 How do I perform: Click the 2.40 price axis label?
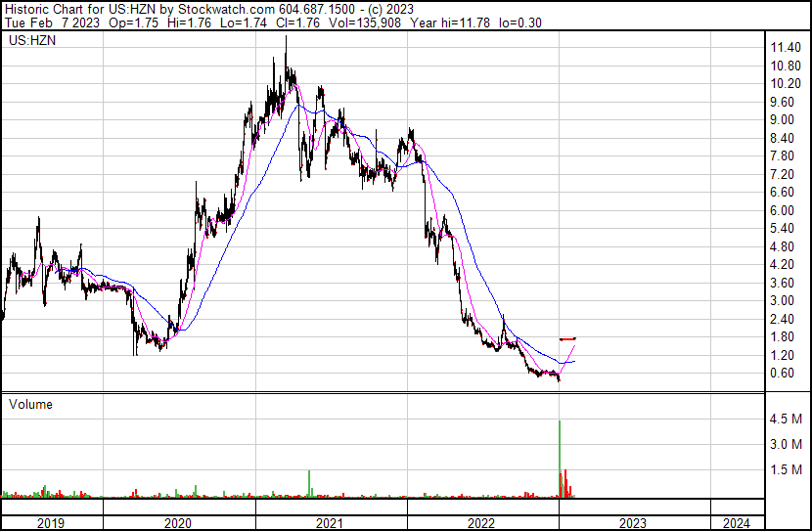pyautogui.click(x=782, y=320)
